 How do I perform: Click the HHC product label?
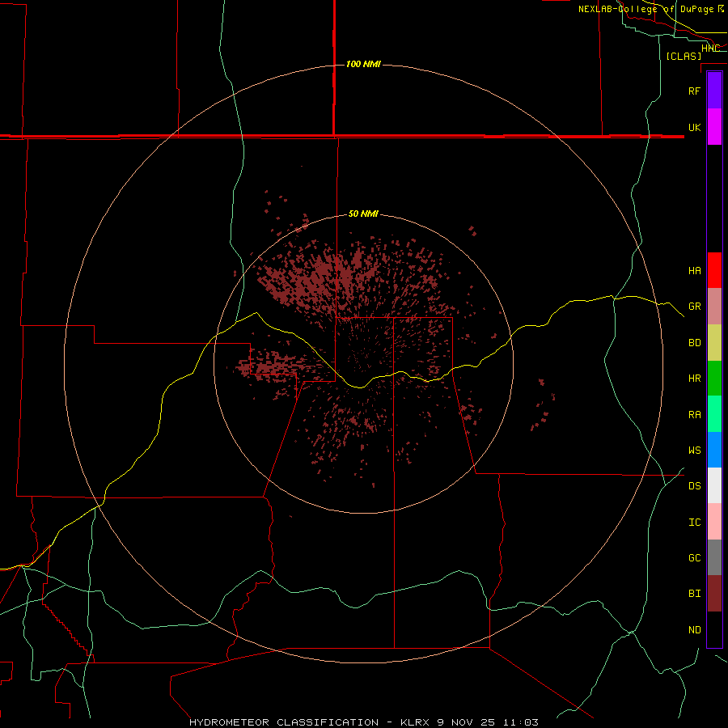click(x=710, y=49)
